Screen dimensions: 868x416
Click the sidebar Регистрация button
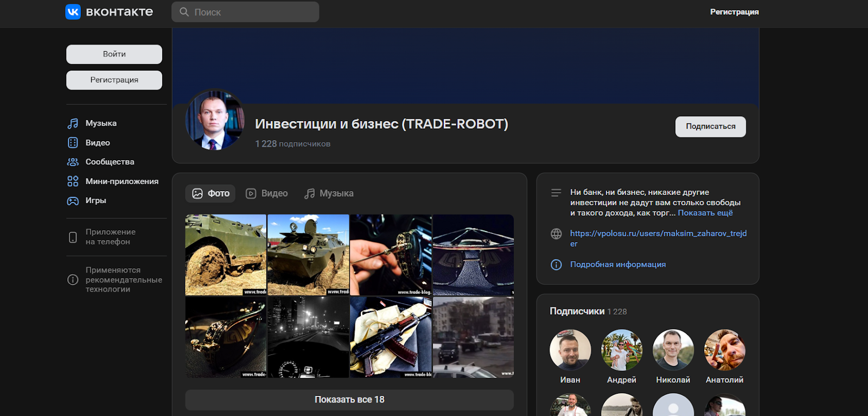[x=114, y=80]
